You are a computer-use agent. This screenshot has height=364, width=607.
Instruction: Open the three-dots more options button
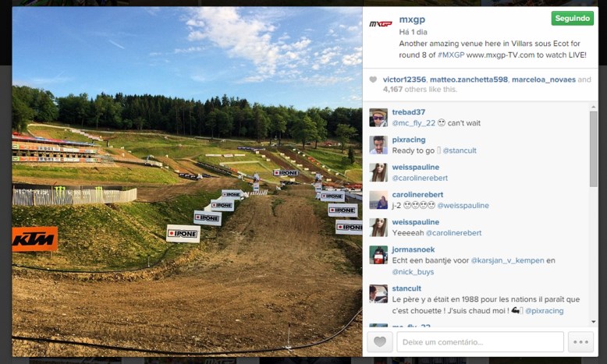pos(580,342)
